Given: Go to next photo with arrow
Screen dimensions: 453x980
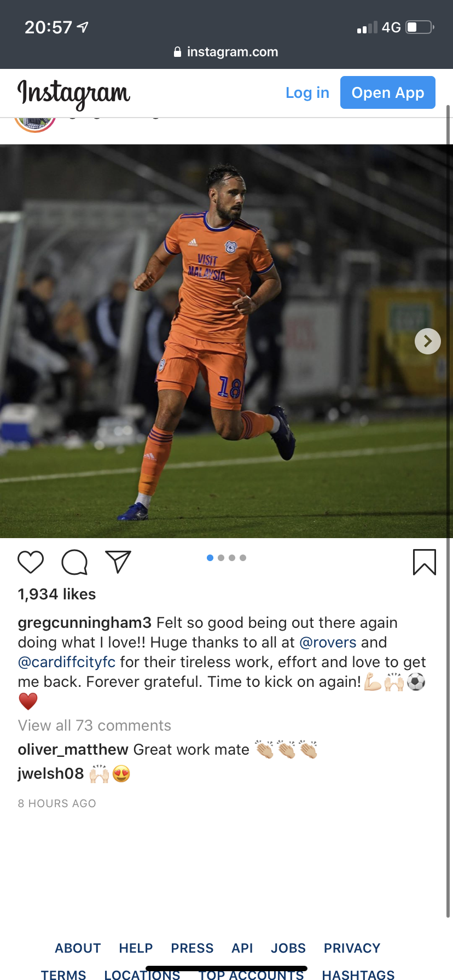Looking at the screenshot, I should (x=428, y=341).
